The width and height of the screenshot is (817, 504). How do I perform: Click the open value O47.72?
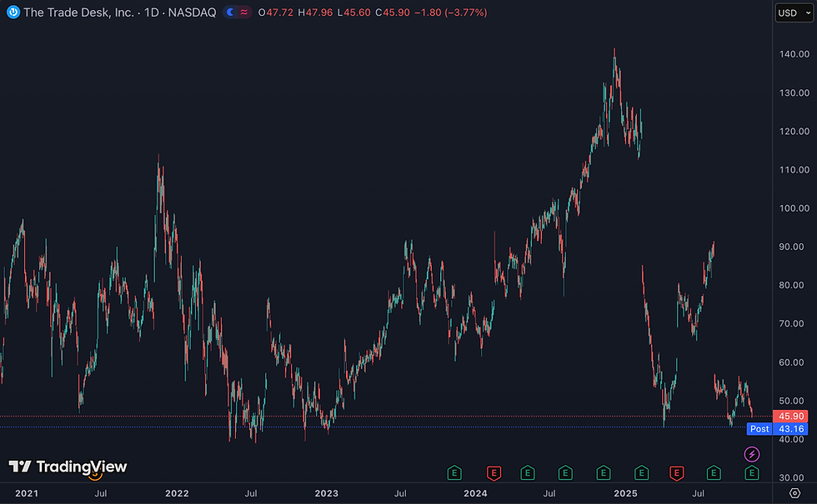276,12
